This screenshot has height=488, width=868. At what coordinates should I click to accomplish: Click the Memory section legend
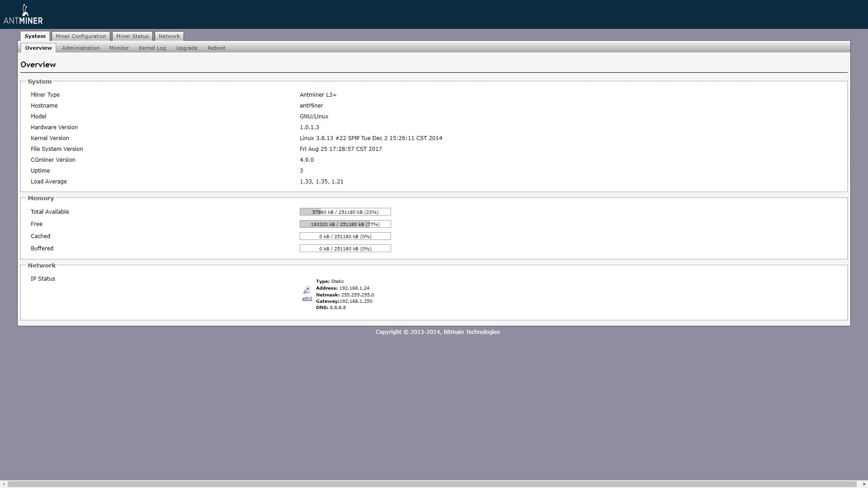pyautogui.click(x=41, y=198)
